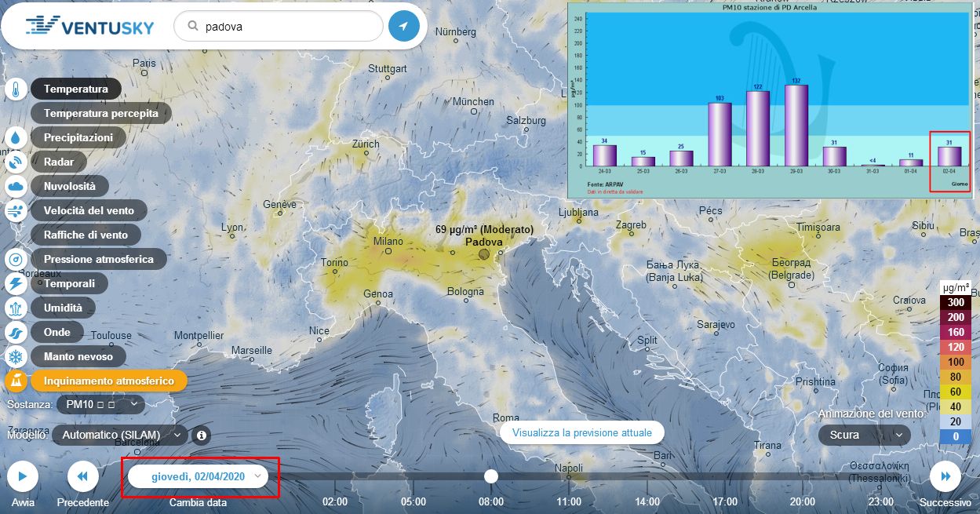The image size is (980, 514).
Task: Go to Precedente with the rewind button
Action: pos(83,476)
